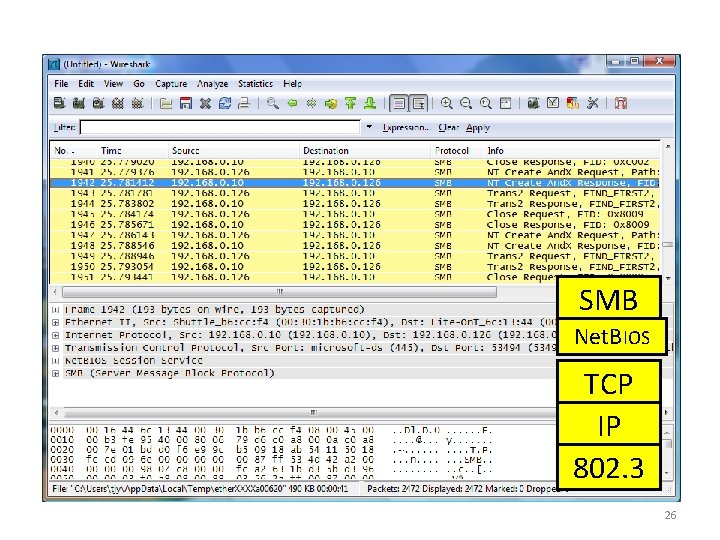Open Capture Options from the toolbar
Viewport: 720px width, 540px height.
79,103
